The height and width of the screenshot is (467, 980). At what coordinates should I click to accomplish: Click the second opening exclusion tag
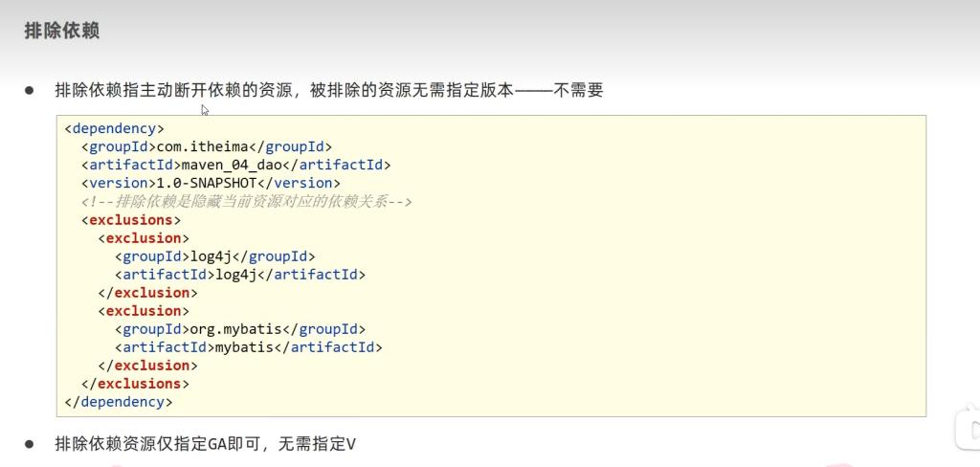coord(144,310)
